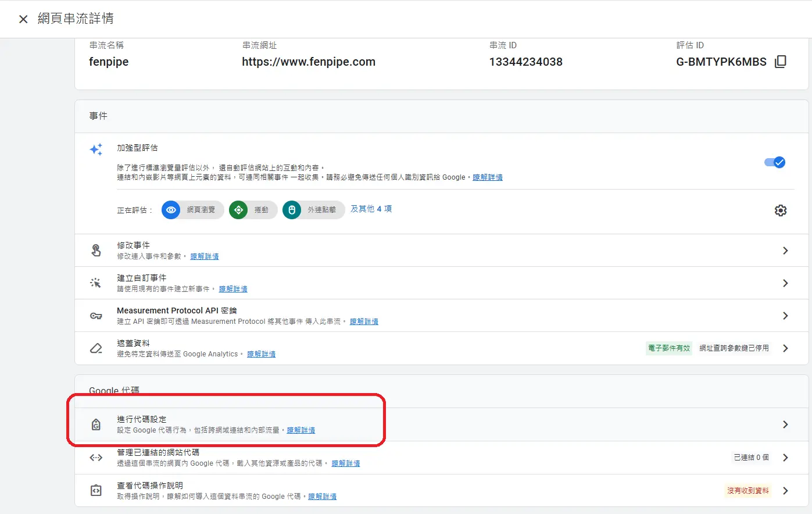Image resolution: width=812 pixels, height=514 pixels.
Task: Expand the 進行代碼設定 row
Action: point(785,424)
